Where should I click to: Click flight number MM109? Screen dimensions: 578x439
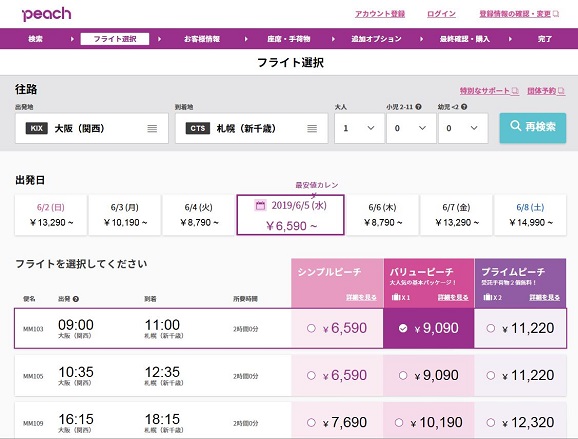(33, 424)
